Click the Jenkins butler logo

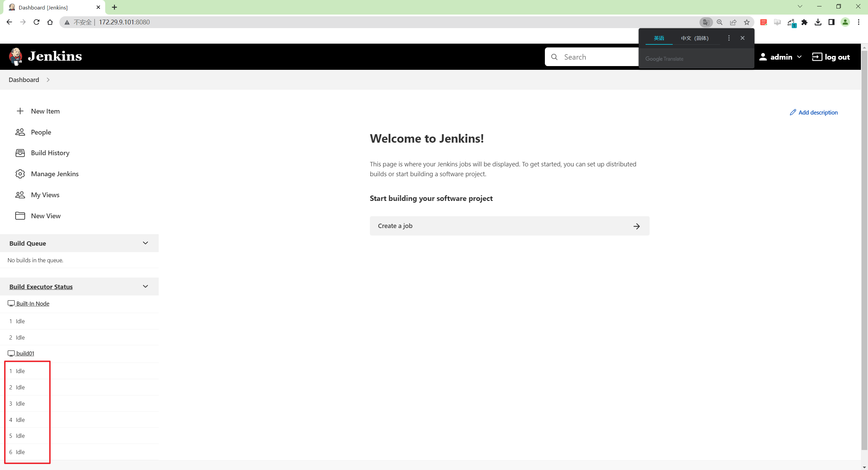(16, 57)
